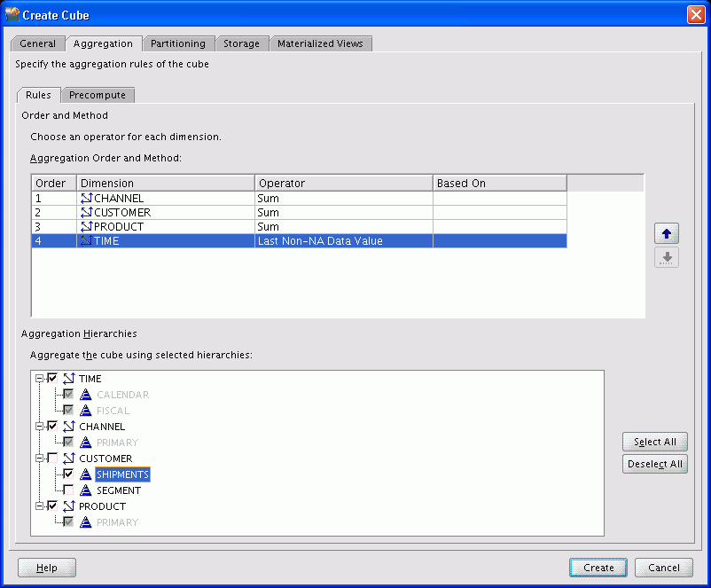Screen dimensions: 711x588
Task: Click Create to build the cube
Action: pos(598,568)
